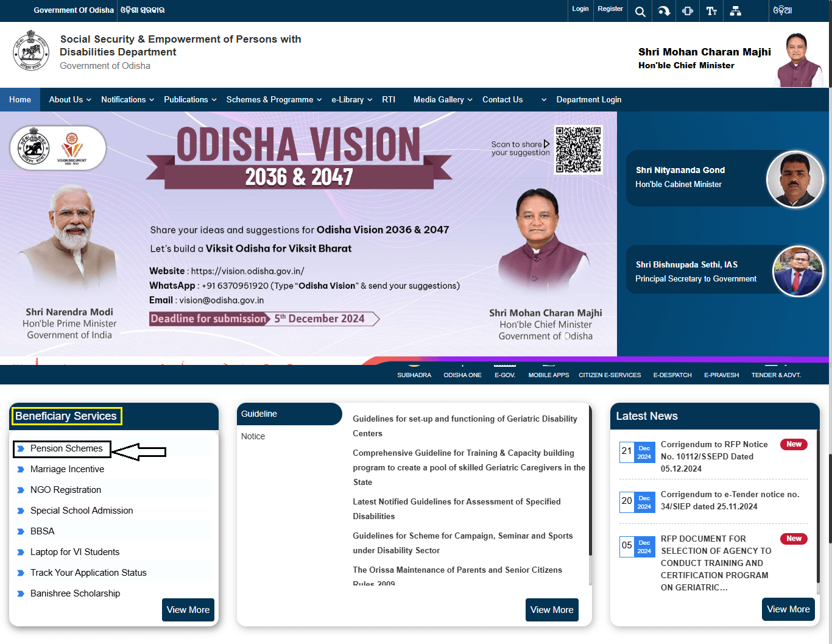Click the arrow bullet beside BBSA
Screen dimensions: 832x644
pyautogui.click(x=21, y=531)
